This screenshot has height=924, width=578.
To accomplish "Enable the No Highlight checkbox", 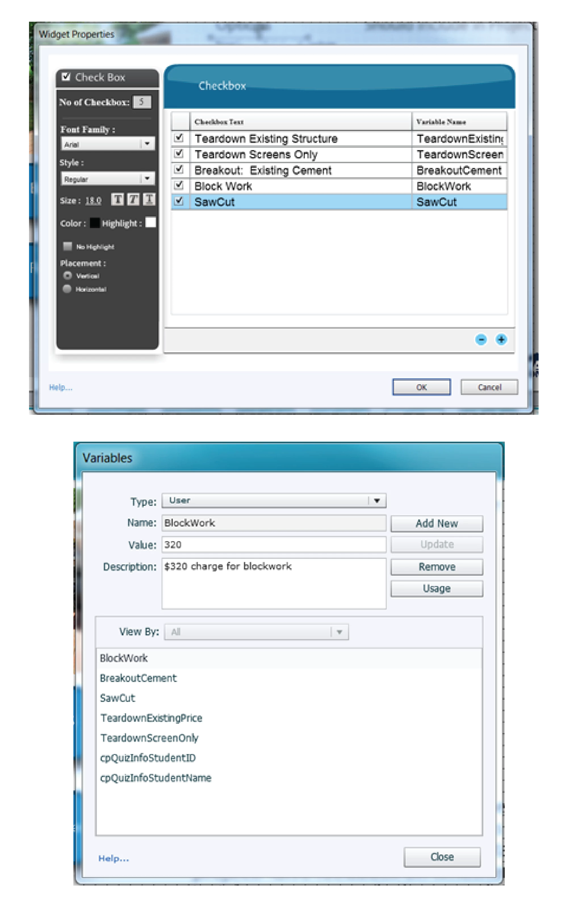I will 68,246.
